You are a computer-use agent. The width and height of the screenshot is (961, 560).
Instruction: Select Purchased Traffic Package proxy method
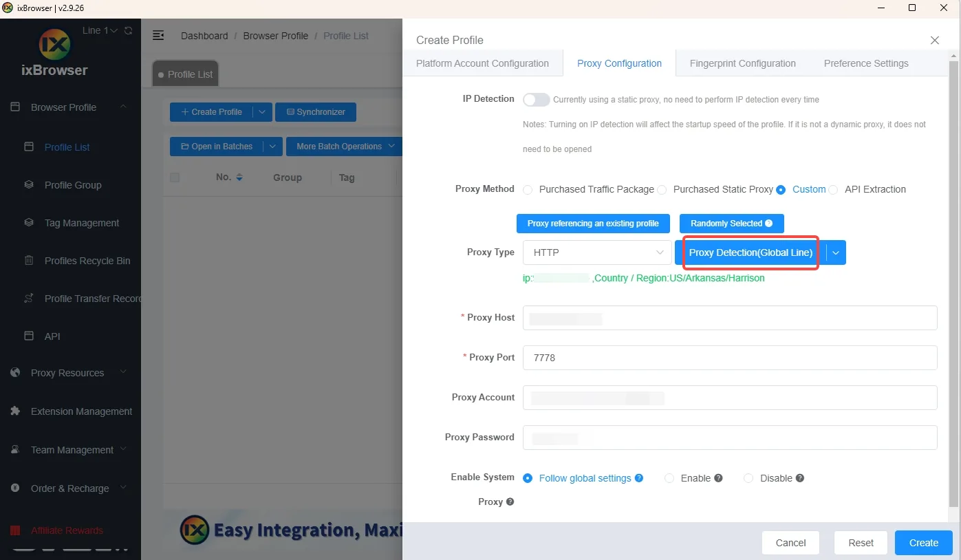point(528,190)
